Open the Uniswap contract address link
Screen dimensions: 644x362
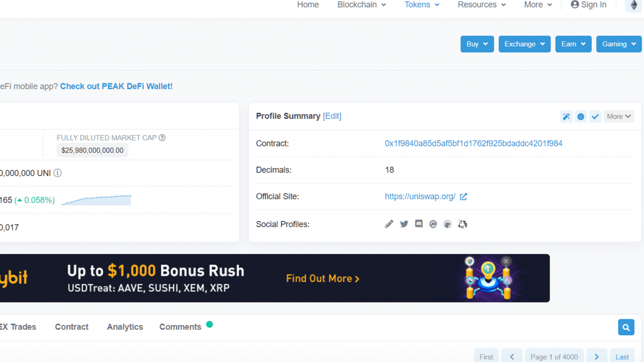(473, 144)
